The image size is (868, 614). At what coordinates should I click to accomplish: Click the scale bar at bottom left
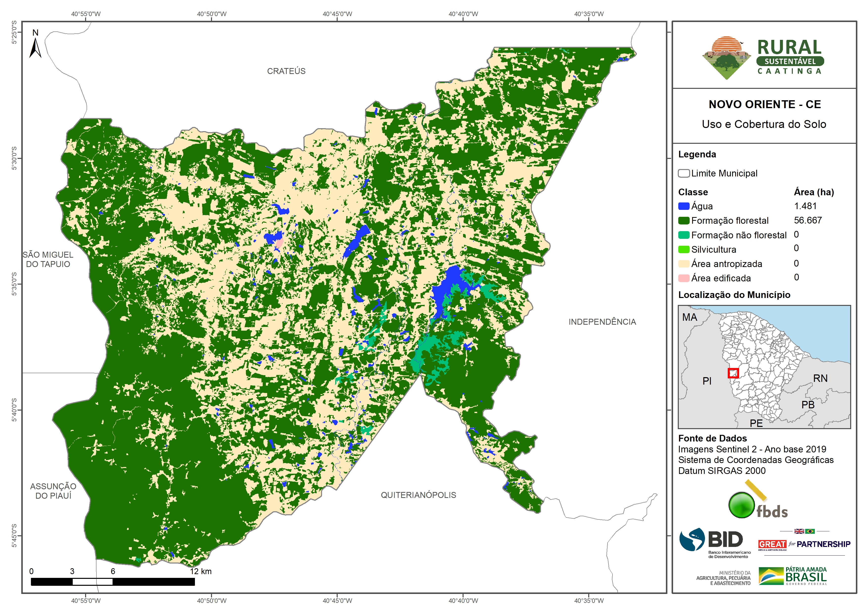113,582
